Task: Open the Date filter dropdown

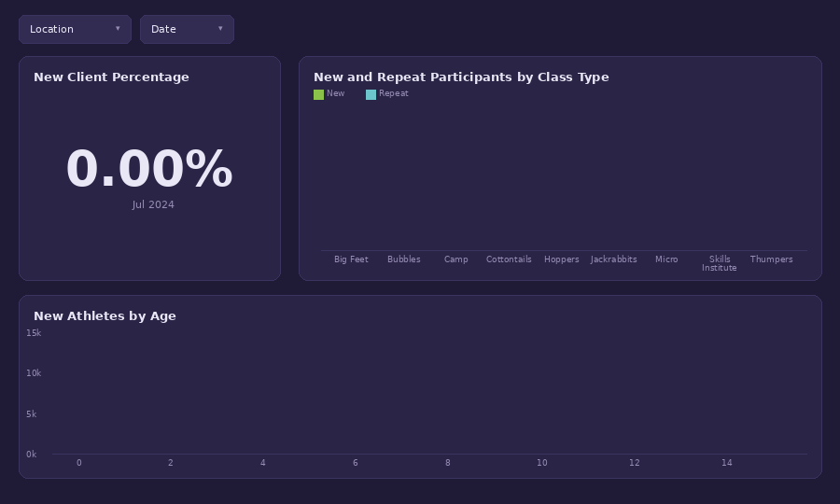Action: click(187, 30)
